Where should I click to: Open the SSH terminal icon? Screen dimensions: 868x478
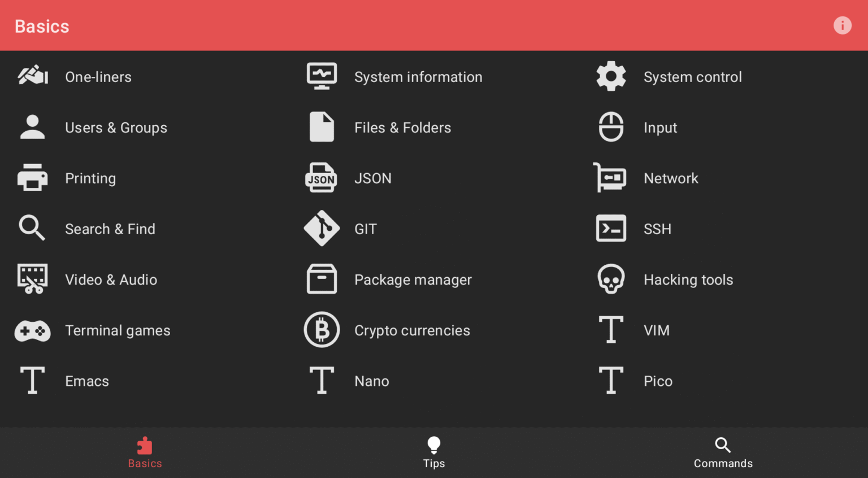pos(611,229)
